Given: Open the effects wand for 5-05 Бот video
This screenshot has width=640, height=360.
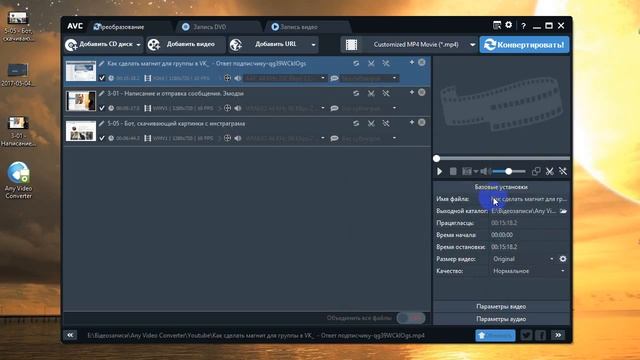Looking at the screenshot, I should click(x=386, y=123).
